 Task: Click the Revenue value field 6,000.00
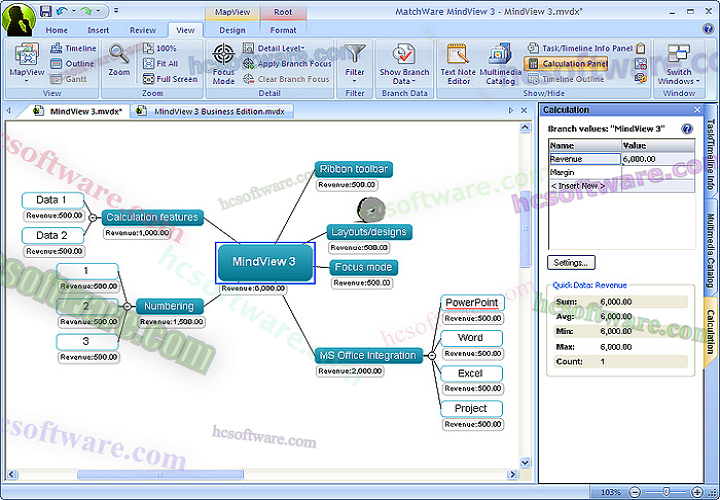pos(658,159)
